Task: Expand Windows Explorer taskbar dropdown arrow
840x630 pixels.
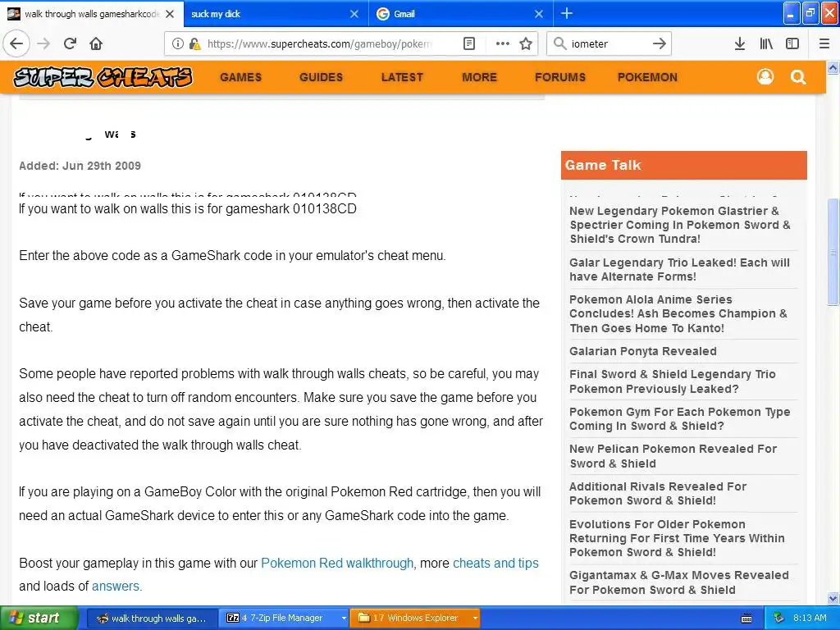Action: (x=475, y=619)
